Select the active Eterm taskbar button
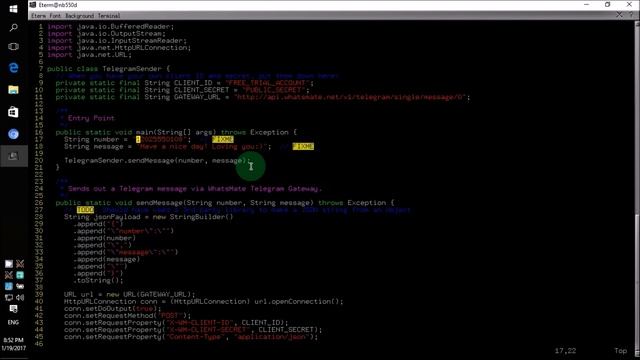 (x=13, y=156)
